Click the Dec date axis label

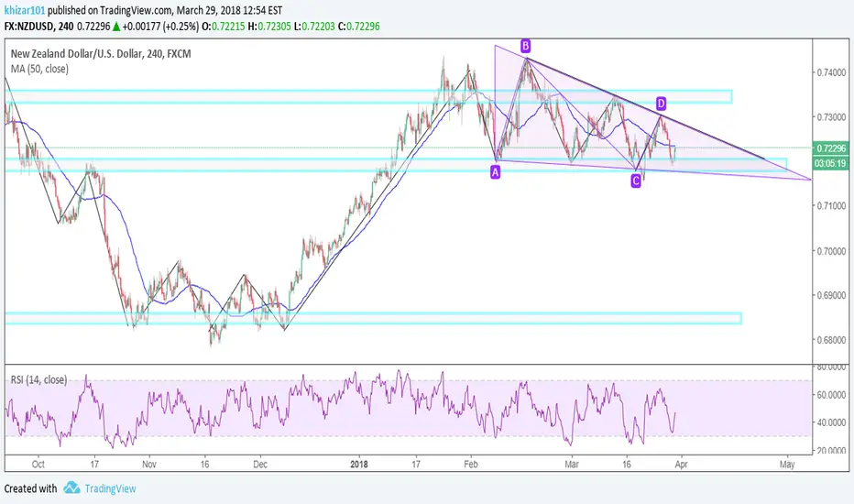point(260,465)
